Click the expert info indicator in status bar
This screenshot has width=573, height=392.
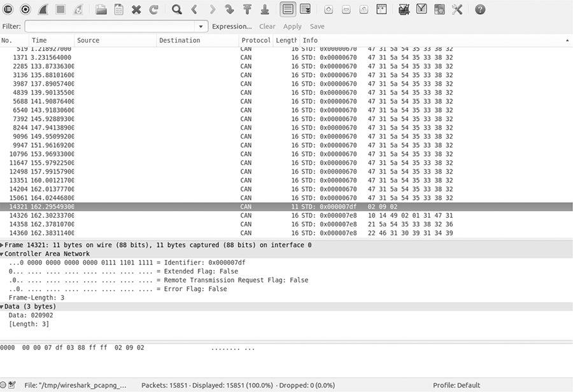click(4, 385)
